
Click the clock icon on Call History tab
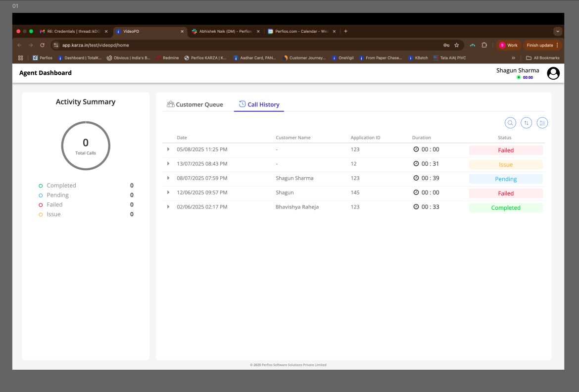pos(242,104)
